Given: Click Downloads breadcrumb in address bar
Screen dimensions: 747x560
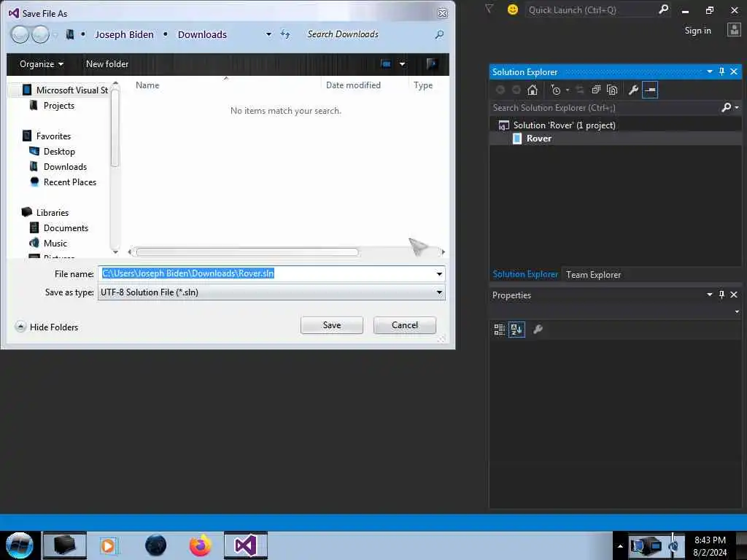Looking at the screenshot, I should [202, 35].
